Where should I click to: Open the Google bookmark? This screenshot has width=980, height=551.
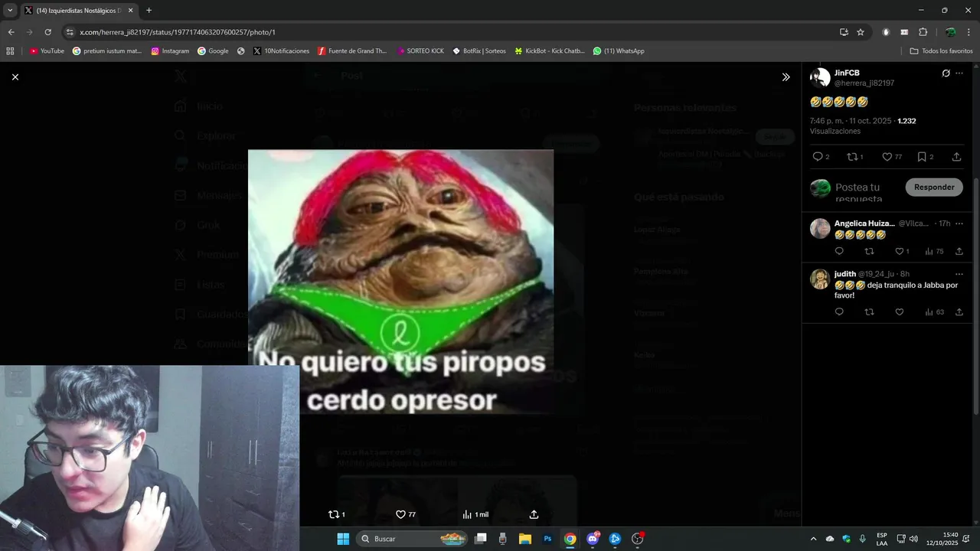point(213,51)
